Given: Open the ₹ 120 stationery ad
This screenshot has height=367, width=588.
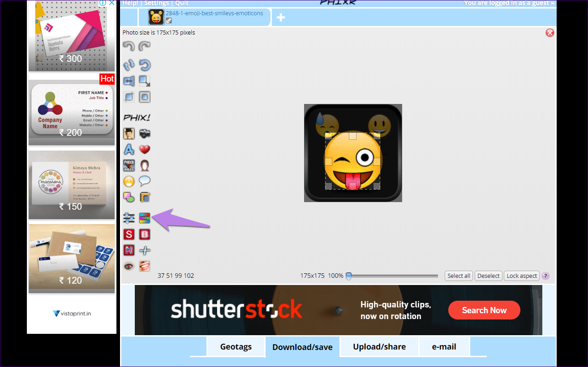Looking at the screenshot, I should point(72,259).
